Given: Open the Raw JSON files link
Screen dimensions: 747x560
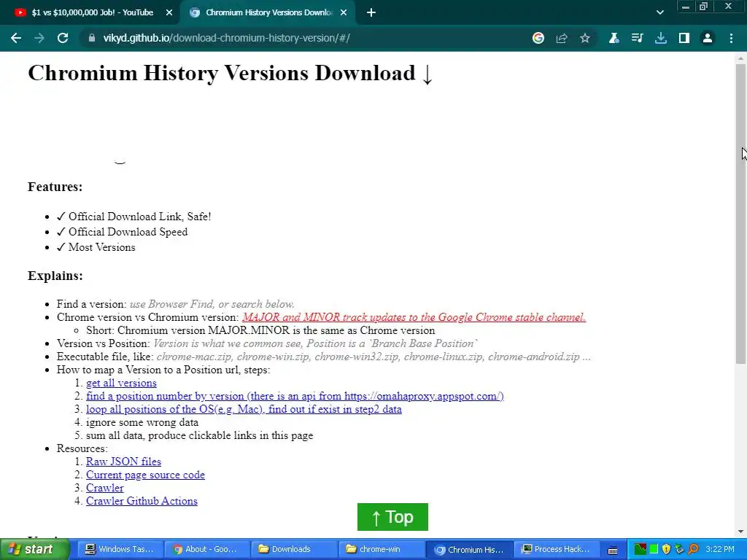Looking at the screenshot, I should pos(123,462).
